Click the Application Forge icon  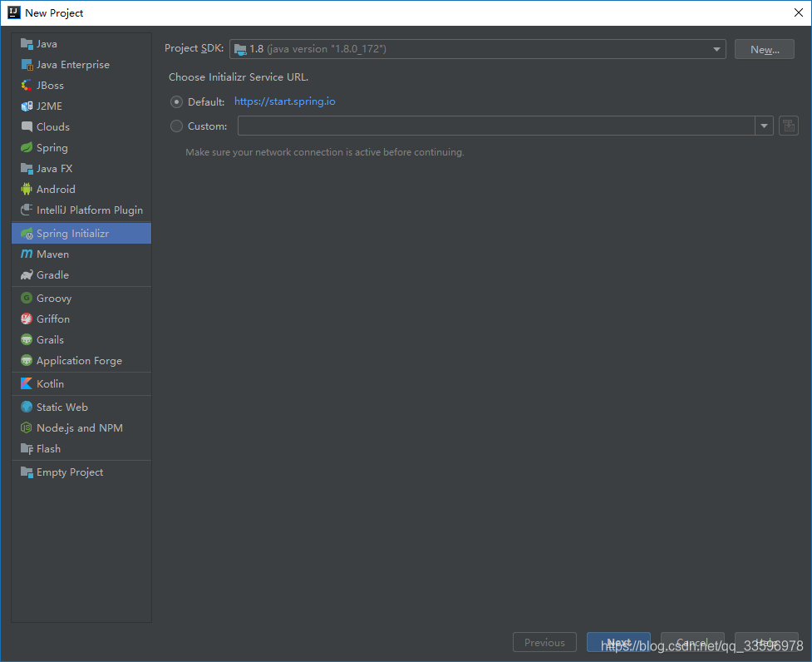coord(27,361)
